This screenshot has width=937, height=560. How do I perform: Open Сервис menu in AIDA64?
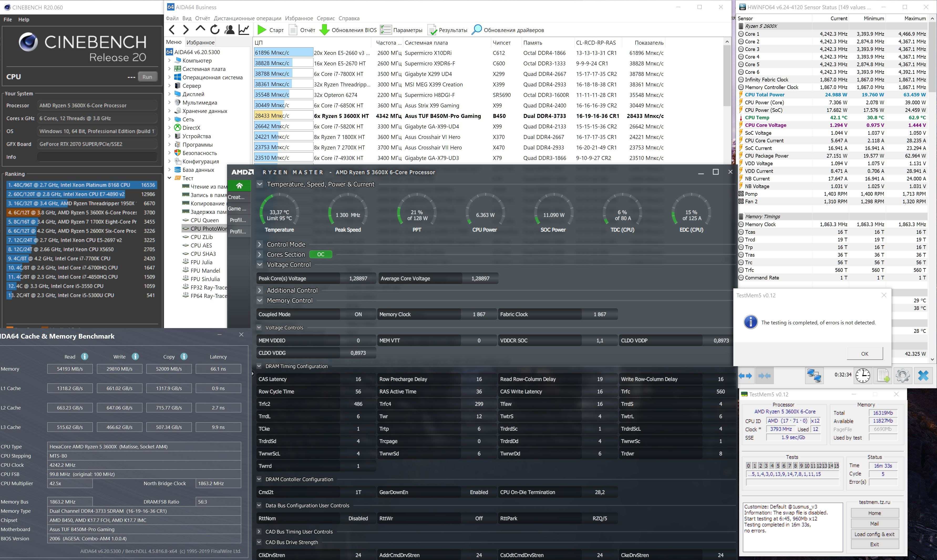(x=325, y=18)
